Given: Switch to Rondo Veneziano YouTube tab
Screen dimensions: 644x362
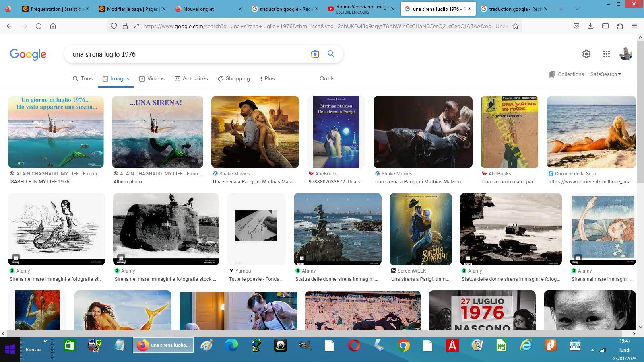Looking at the screenshot, I should click(x=361, y=9).
